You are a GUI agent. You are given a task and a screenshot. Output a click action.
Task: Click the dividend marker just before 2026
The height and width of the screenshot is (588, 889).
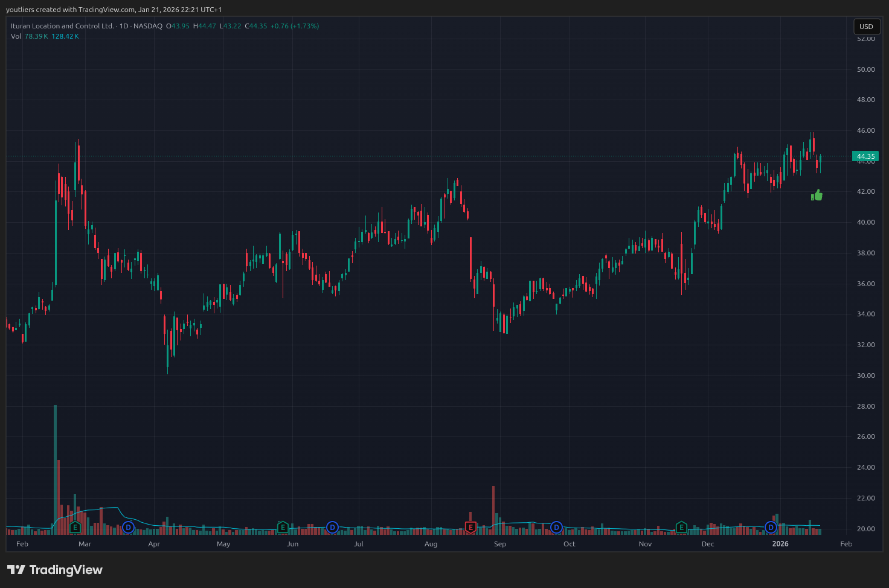click(771, 528)
